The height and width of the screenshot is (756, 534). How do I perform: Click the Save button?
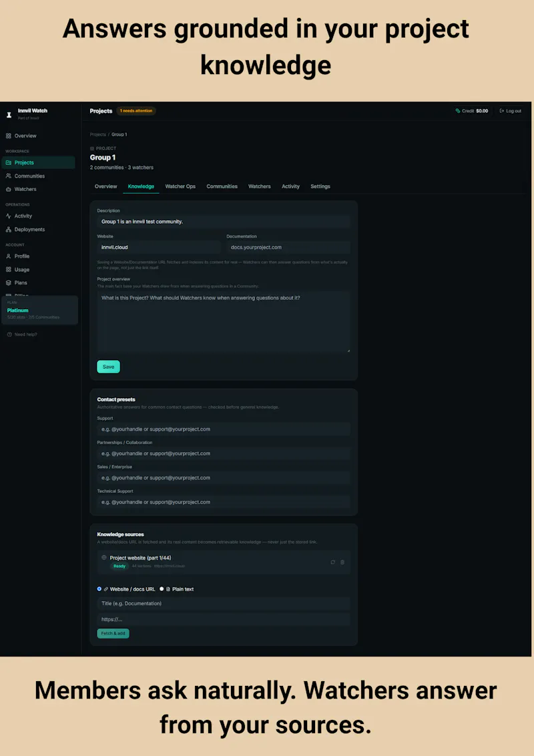click(108, 367)
